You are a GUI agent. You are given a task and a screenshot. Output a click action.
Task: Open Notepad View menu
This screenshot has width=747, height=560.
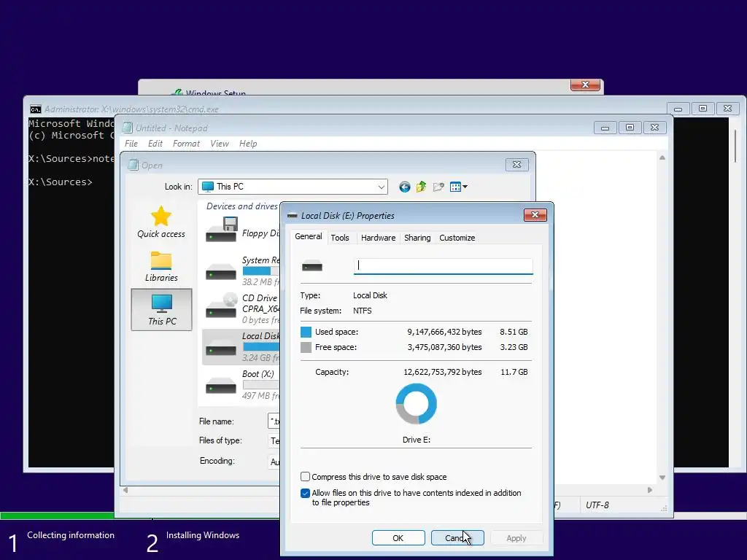click(x=220, y=144)
